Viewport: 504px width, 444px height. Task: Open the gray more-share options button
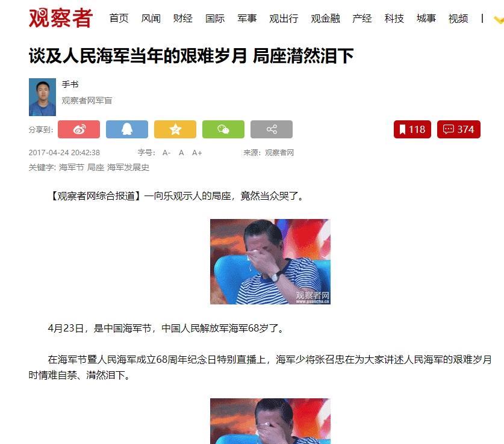point(272,129)
